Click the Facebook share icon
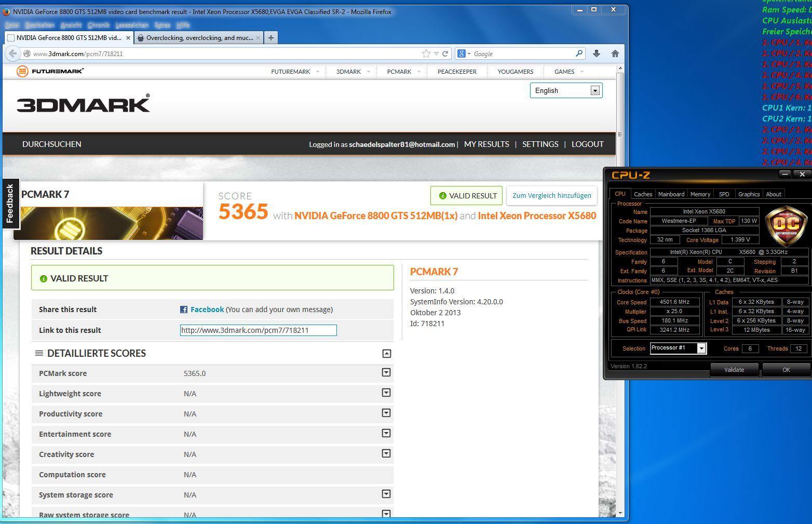The width and height of the screenshot is (812, 524). (x=184, y=310)
